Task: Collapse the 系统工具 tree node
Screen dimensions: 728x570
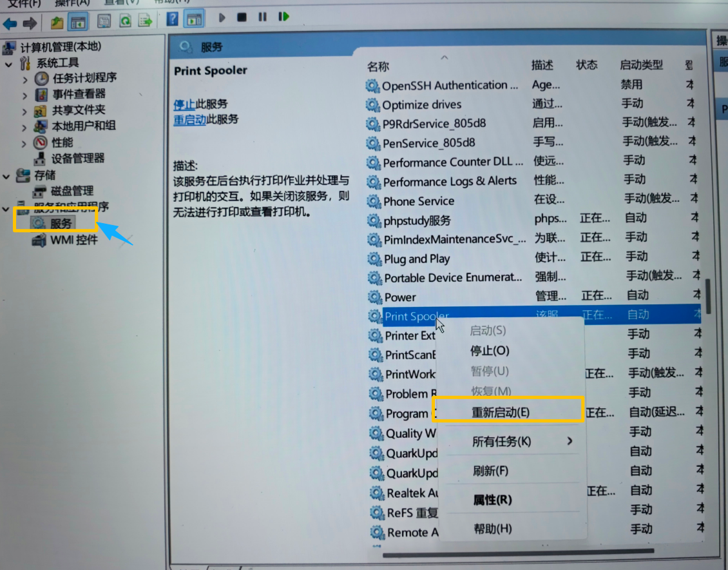Action: click(x=8, y=64)
